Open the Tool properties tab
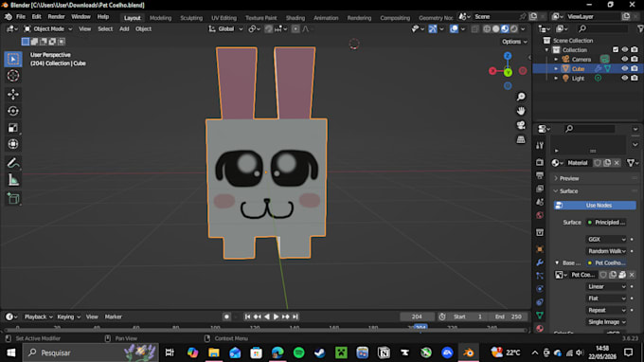Viewport: 644px width, 362px height. click(540, 145)
